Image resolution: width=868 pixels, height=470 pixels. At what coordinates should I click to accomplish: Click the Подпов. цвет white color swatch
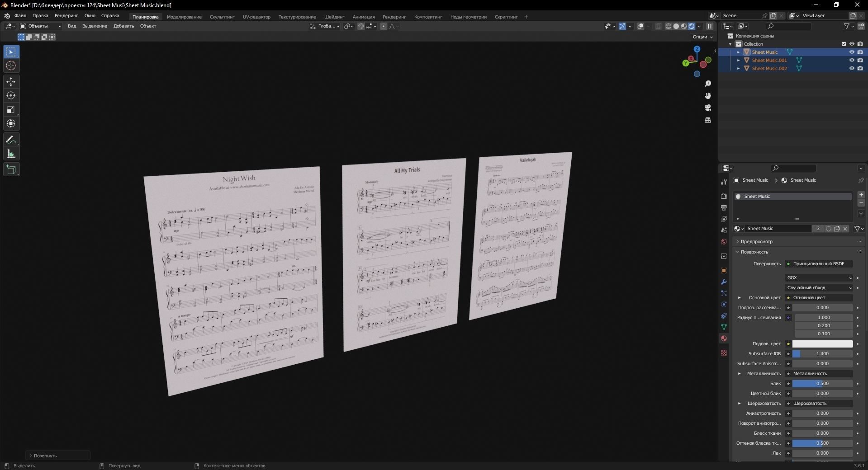[822, 344]
